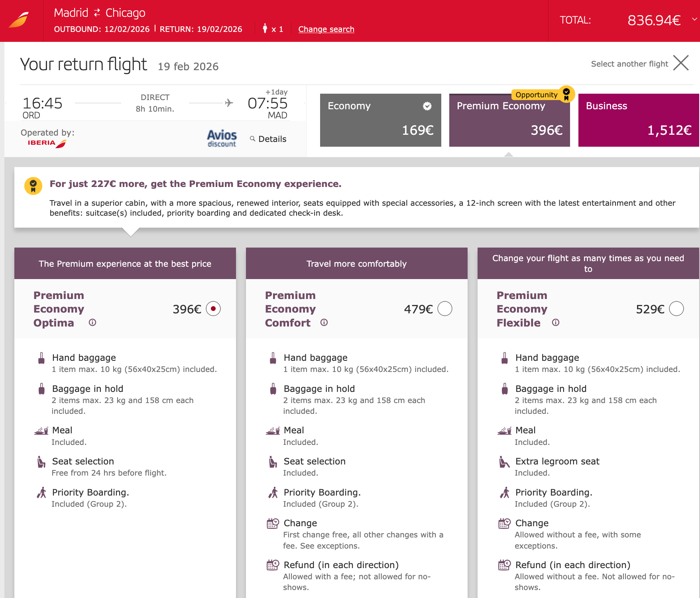The width and height of the screenshot is (700, 598).
Task: Pick the 529€ Flexible fare radio button
Action: pyautogui.click(x=676, y=309)
